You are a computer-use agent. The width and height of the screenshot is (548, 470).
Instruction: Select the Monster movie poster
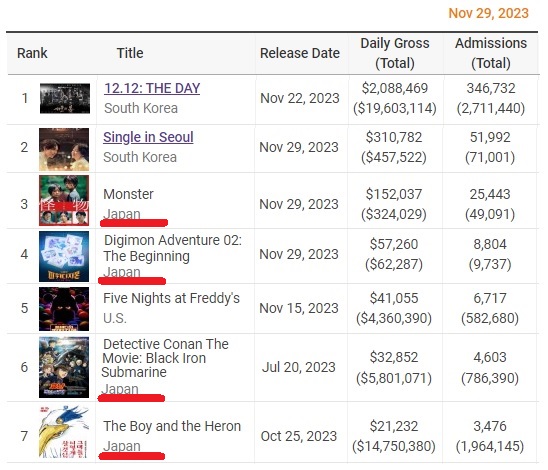click(64, 200)
